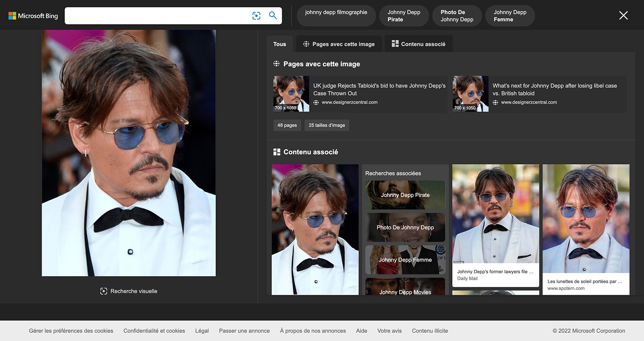
Task: Click the magnifying glass search icon
Action: (x=273, y=15)
